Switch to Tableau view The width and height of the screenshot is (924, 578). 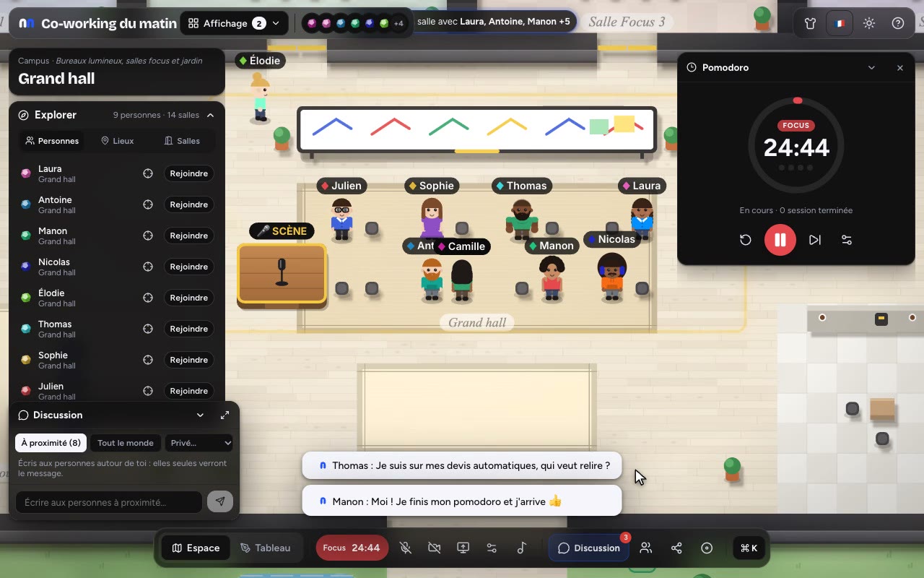266,548
